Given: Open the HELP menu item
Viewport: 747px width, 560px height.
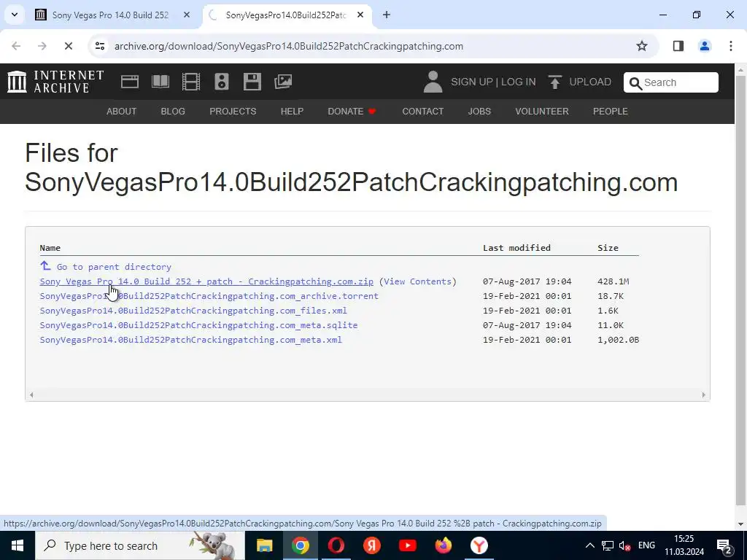Looking at the screenshot, I should 292,112.
